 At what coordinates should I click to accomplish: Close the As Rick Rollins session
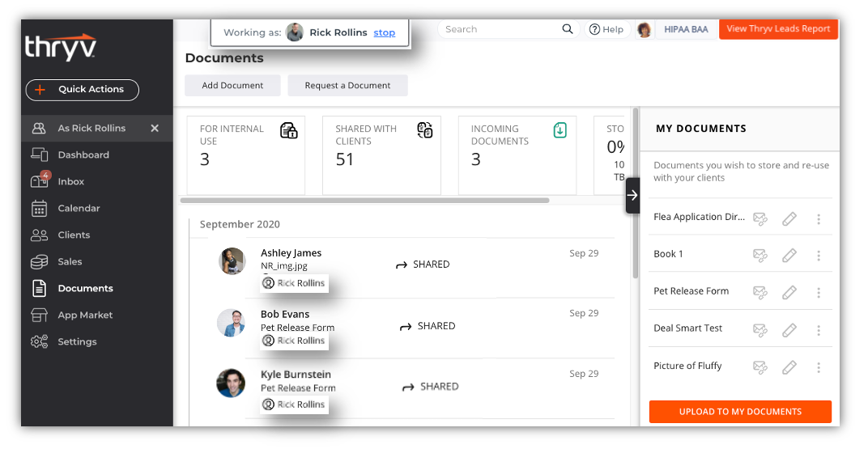[155, 129]
